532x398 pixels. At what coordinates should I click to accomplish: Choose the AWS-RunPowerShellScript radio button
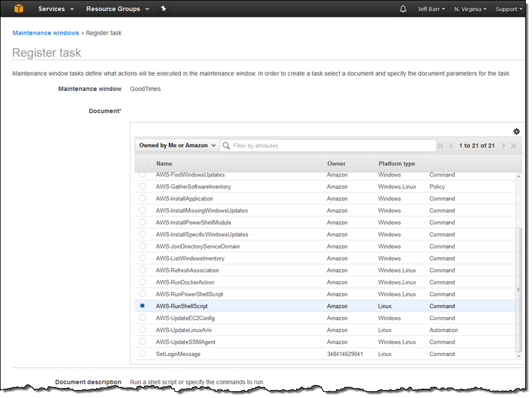point(142,294)
